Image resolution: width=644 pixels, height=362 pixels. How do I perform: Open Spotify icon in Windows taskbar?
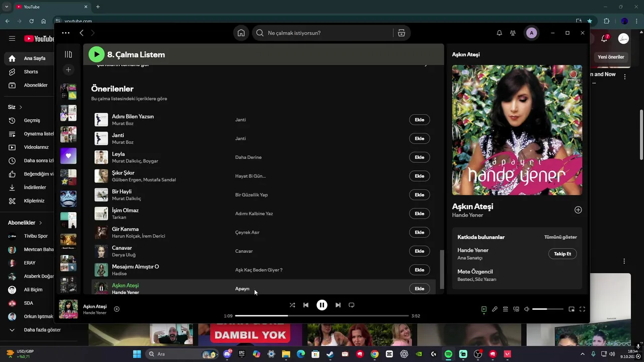448,354
